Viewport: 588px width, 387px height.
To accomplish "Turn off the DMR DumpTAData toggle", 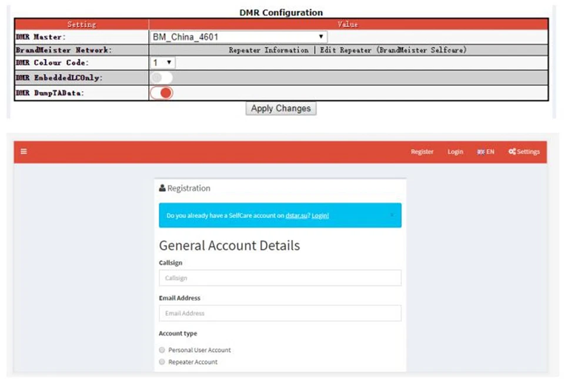I will pos(162,93).
